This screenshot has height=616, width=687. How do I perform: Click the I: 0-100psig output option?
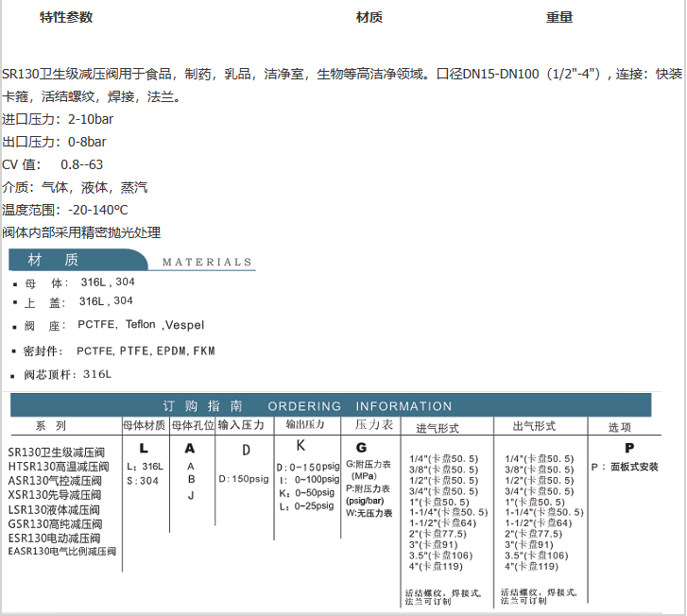(x=310, y=480)
